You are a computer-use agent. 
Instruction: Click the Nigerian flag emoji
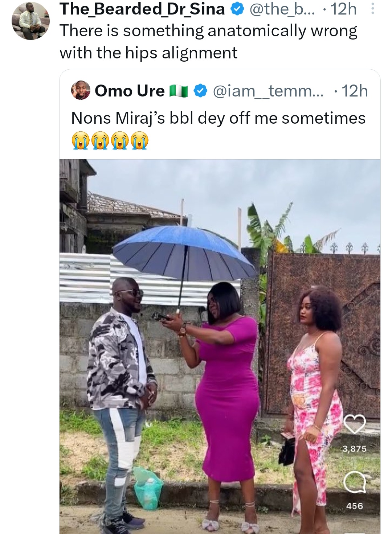[178, 91]
